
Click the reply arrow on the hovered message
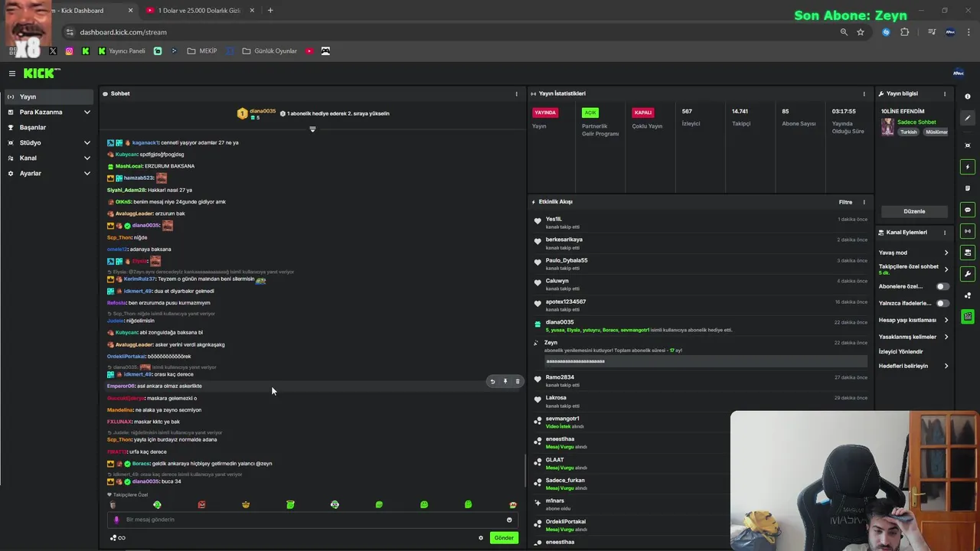click(492, 381)
